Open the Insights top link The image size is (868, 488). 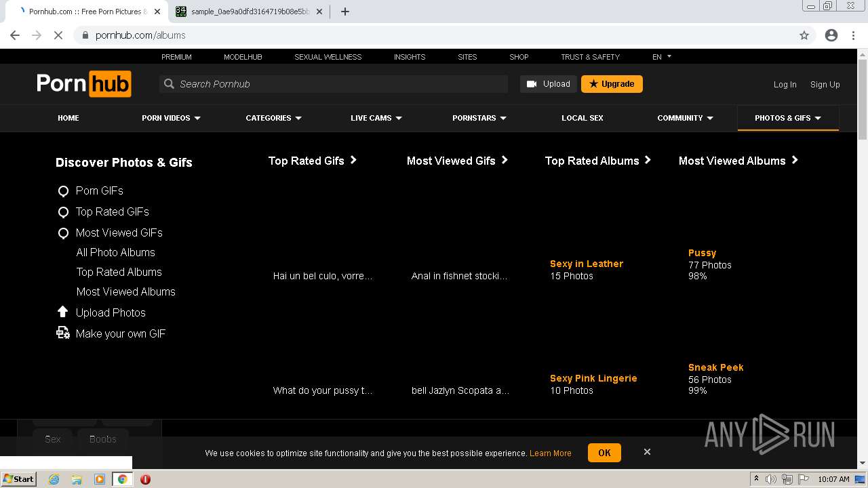tap(410, 57)
